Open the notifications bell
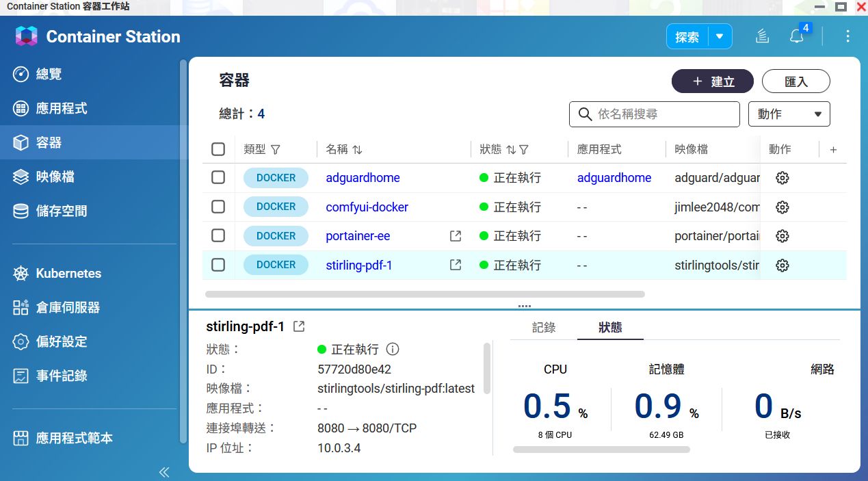 (797, 37)
